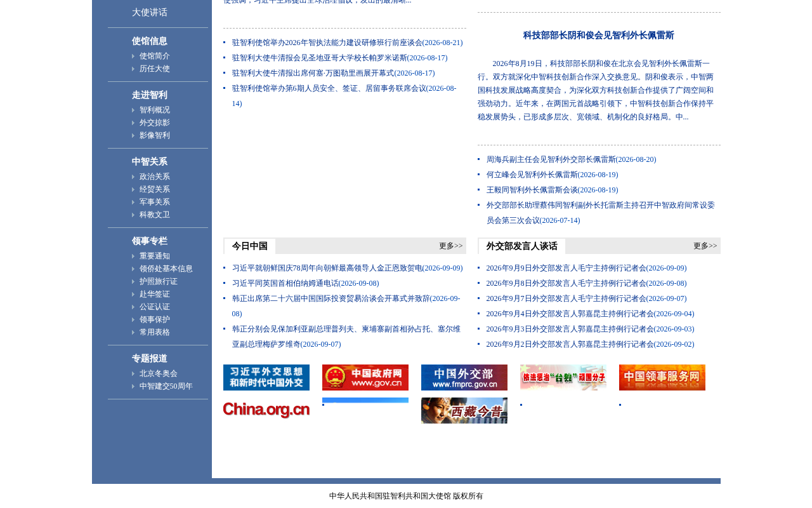Go to 智利概况 sidebar item
Screen dimensions: 812x508
point(155,110)
